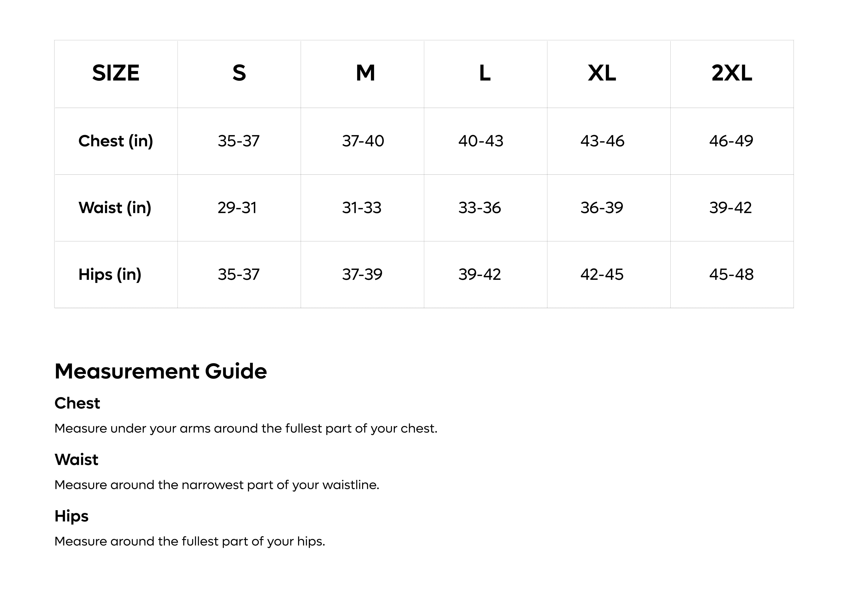Click chest measurement 37-40 for size M

363,141
